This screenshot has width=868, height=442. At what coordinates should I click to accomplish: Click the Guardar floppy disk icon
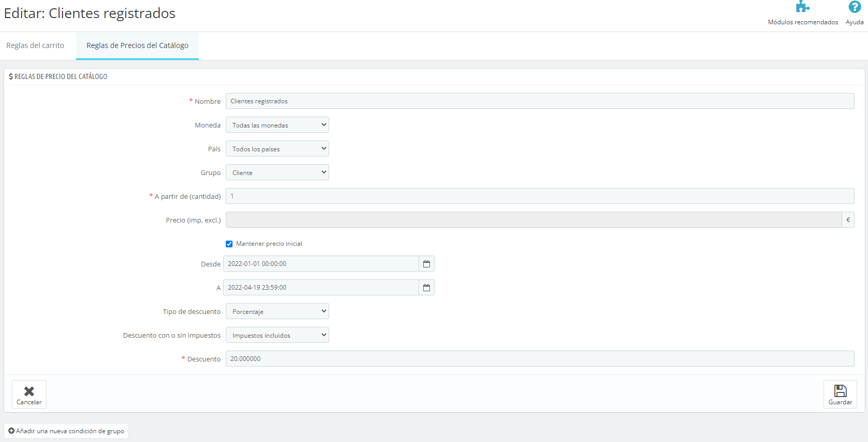840,391
